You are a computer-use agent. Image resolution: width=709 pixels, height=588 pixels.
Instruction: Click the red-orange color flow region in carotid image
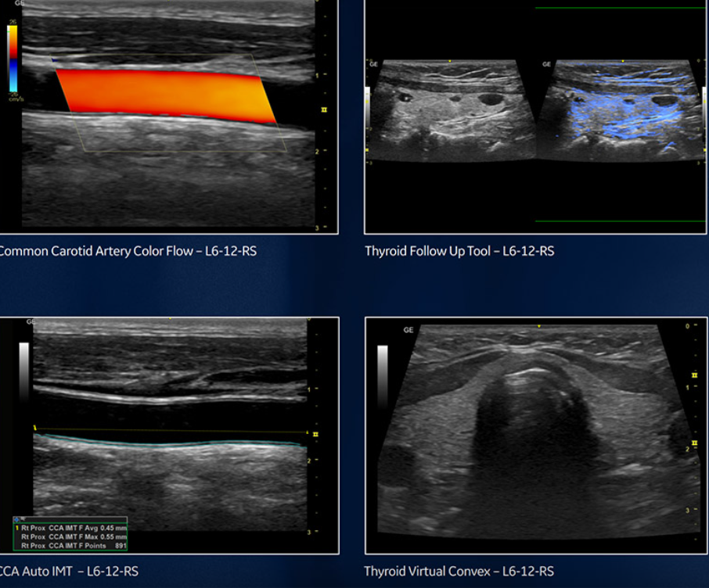click(164, 95)
